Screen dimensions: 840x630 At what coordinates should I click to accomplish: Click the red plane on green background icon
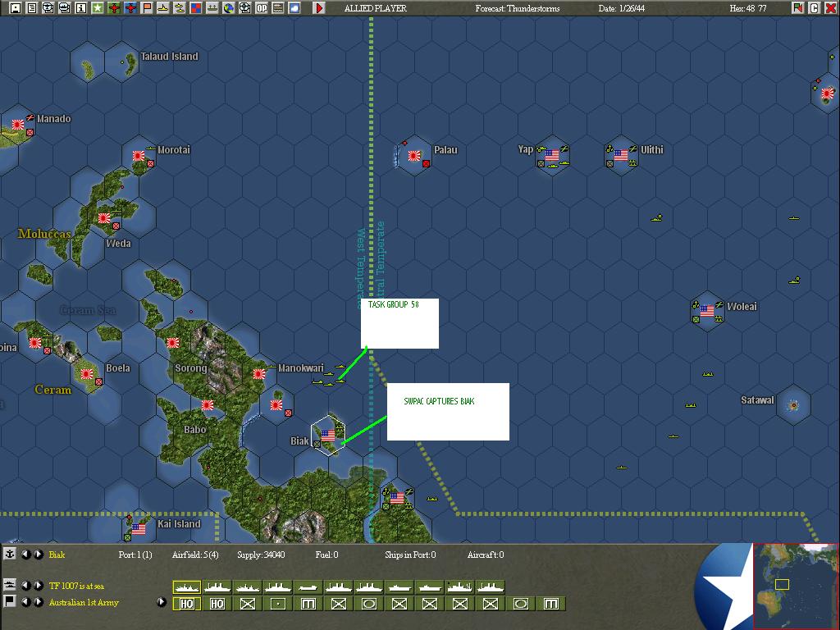(x=114, y=8)
